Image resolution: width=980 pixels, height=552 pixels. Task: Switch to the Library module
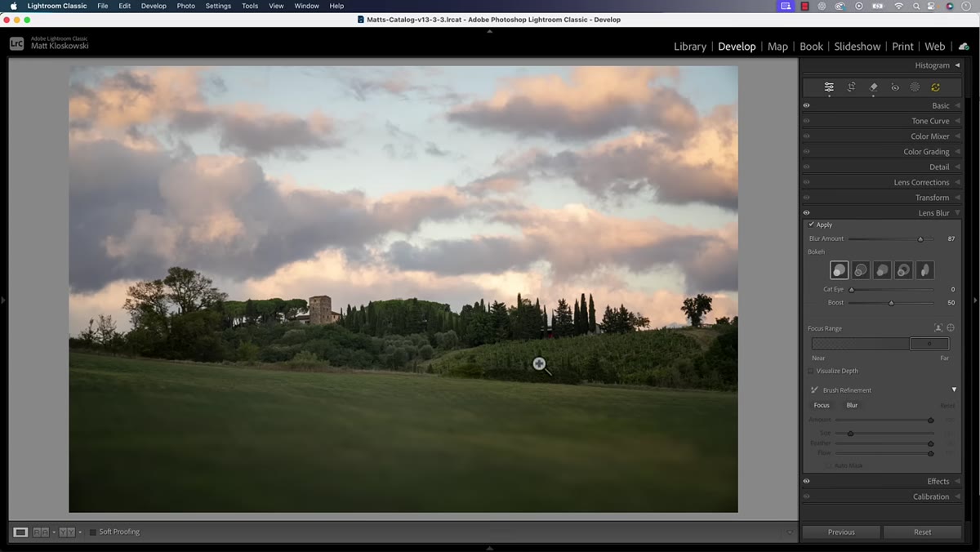click(690, 47)
